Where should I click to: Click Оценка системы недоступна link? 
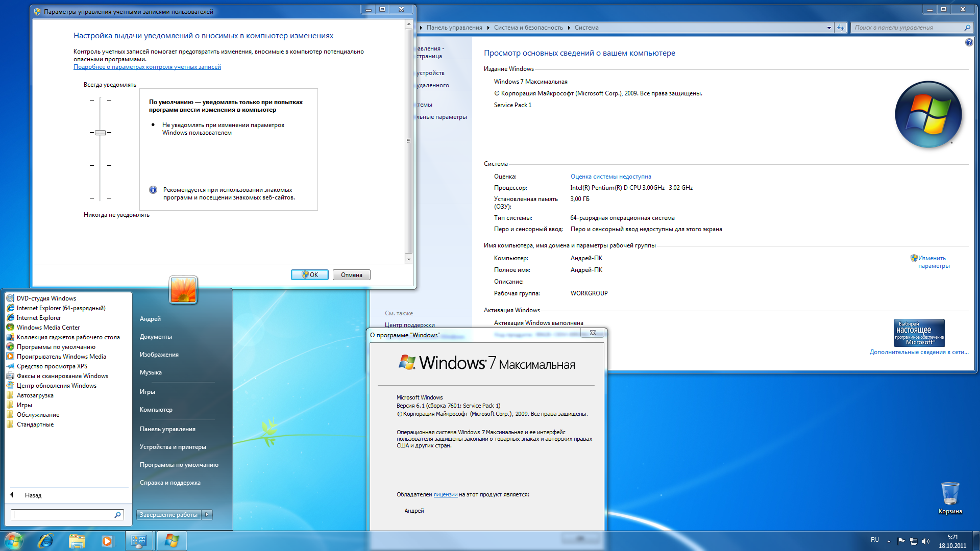click(610, 177)
